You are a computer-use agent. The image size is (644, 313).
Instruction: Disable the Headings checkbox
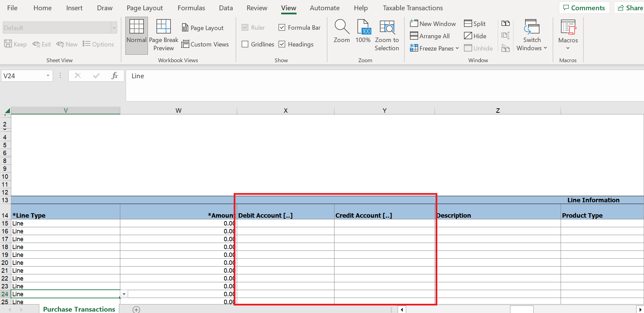click(x=282, y=44)
